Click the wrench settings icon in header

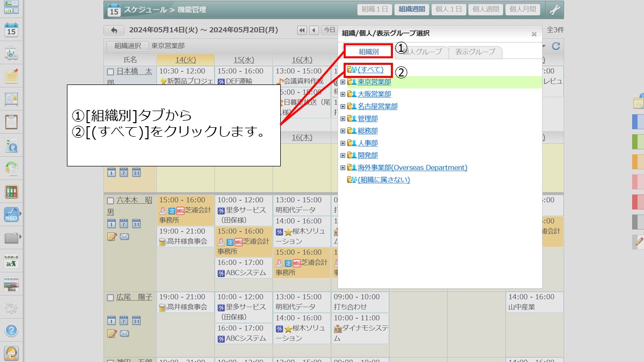click(554, 10)
